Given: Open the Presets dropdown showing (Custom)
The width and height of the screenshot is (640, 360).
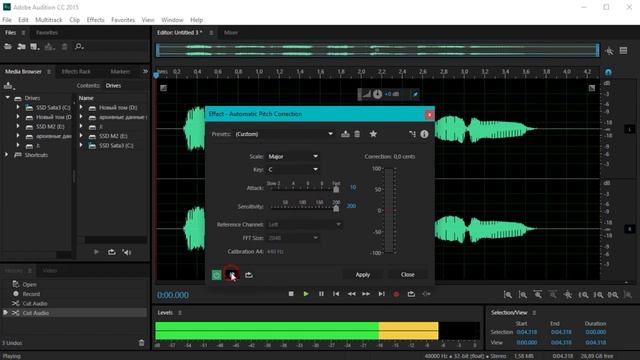Looking at the screenshot, I should [x=284, y=134].
